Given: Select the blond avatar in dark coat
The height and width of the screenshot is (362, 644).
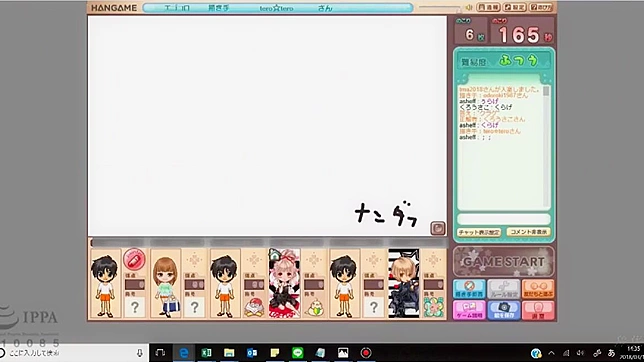Looking at the screenshot, I should 404,284.
